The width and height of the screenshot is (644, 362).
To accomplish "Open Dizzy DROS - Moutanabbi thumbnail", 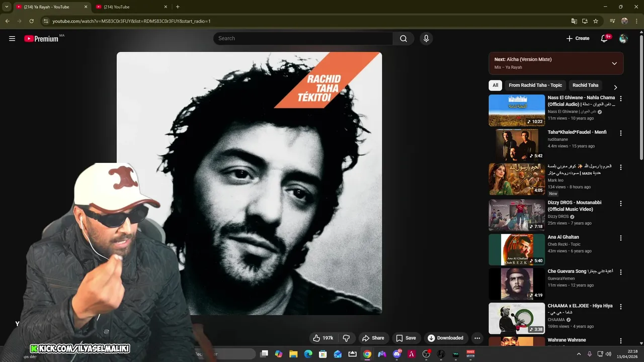I will coord(517,215).
